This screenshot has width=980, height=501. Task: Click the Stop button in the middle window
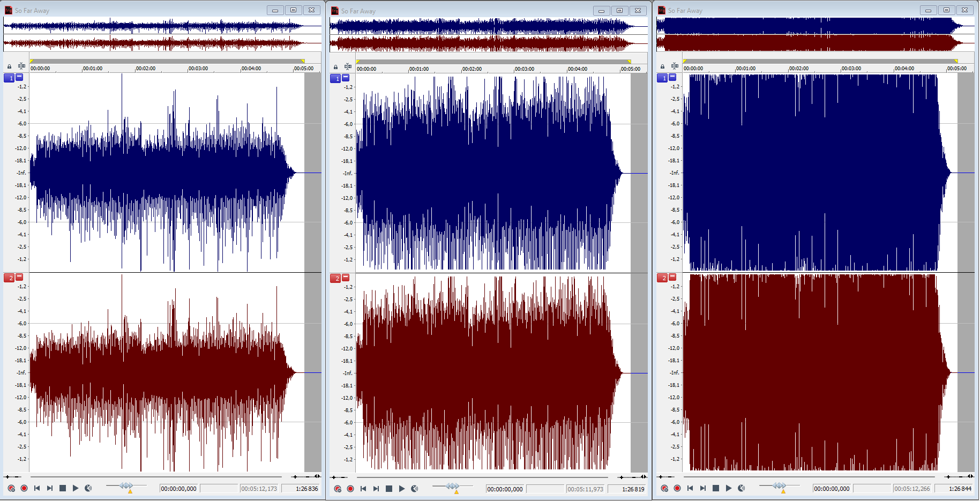pyautogui.click(x=389, y=489)
